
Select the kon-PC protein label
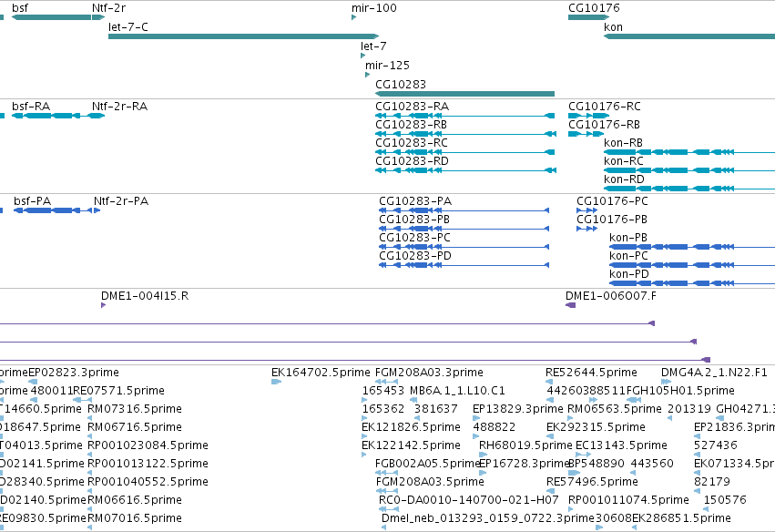tap(628, 256)
